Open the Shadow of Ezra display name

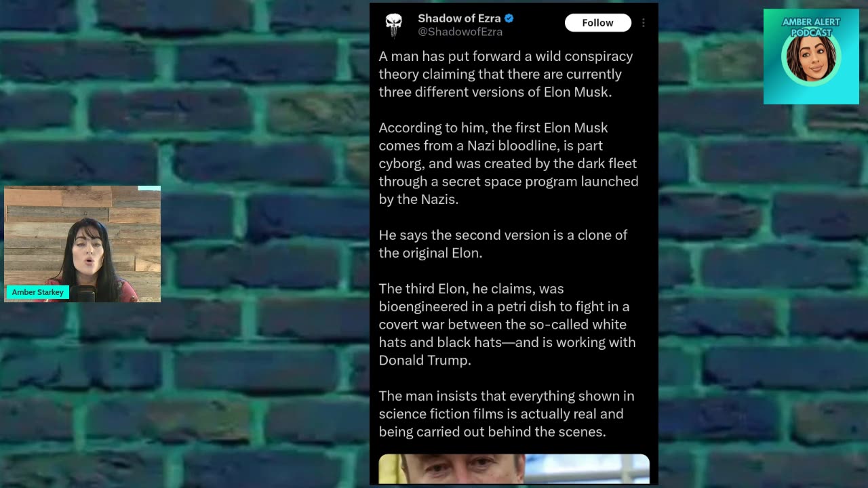click(x=459, y=18)
